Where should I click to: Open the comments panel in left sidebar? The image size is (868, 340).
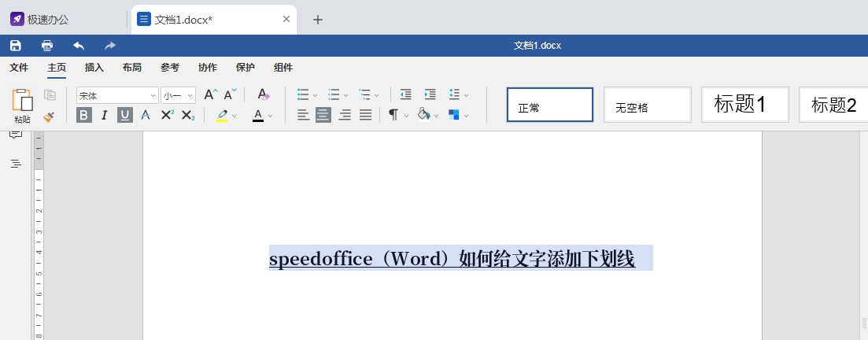pyautogui.click(x=16, y=135)
